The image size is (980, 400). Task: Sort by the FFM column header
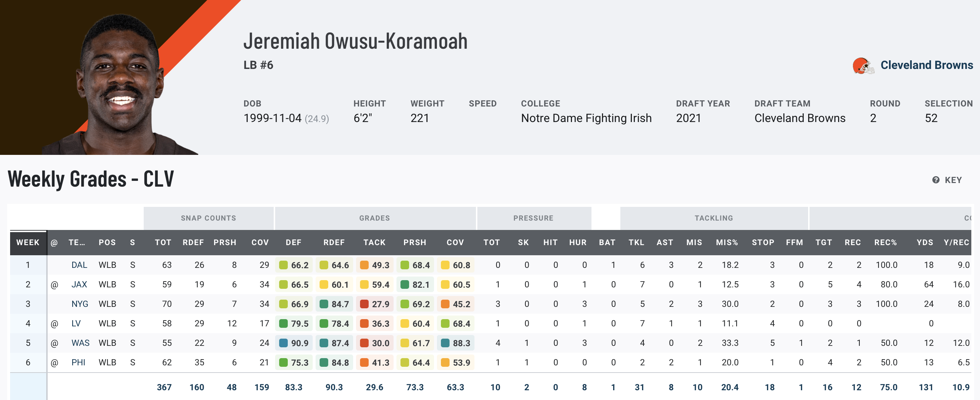click(794, 243)
